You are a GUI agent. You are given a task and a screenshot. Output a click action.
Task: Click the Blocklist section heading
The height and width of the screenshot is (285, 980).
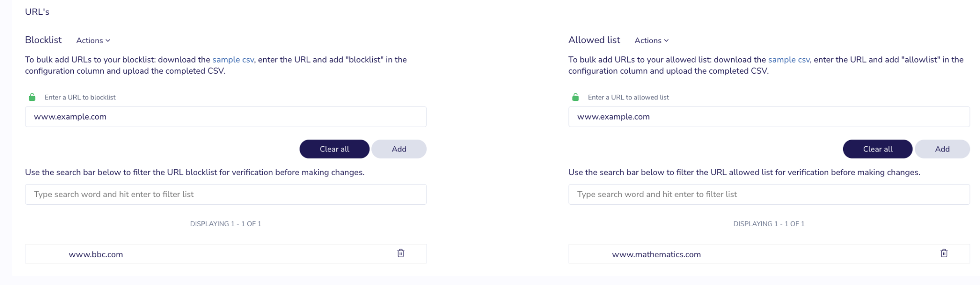44,40
